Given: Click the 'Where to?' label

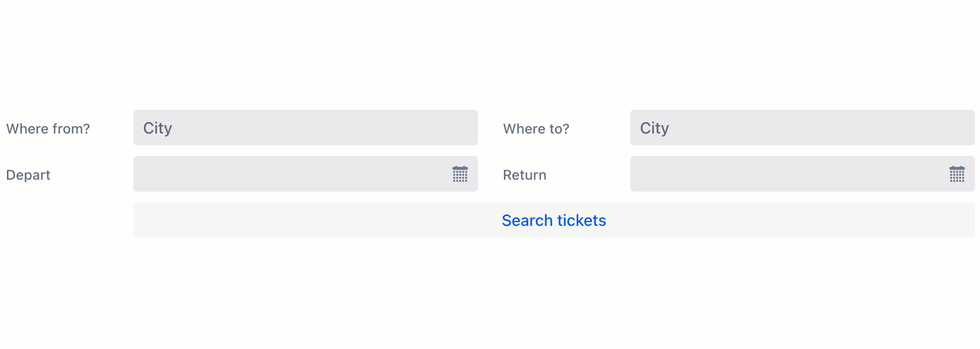Looking at the screenshot, I should point(536,129).
